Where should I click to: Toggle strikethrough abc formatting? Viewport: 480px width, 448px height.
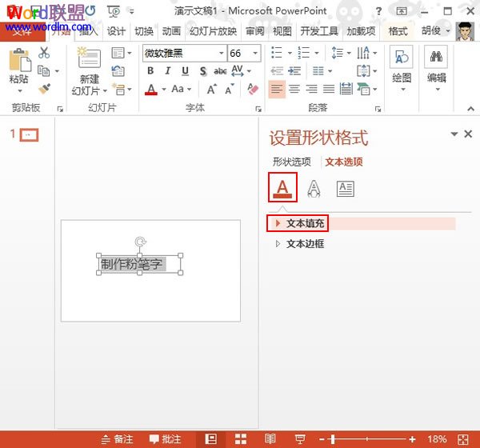point(220,71)
